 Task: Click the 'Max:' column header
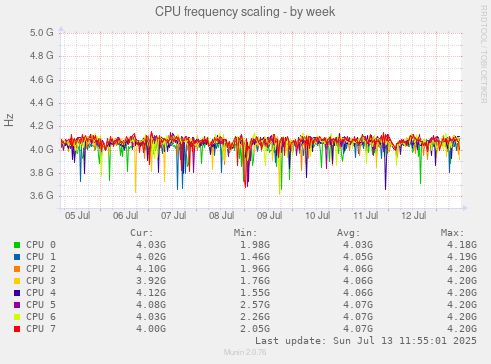pos(453,233)
